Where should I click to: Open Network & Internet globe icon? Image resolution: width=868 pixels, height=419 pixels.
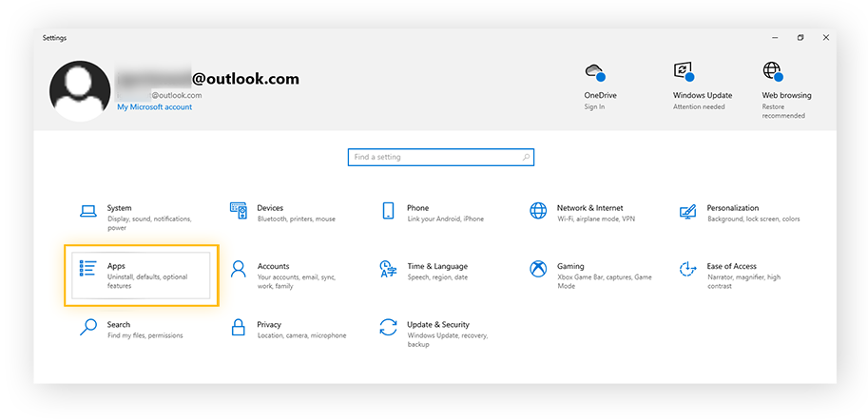pos(538,211)
